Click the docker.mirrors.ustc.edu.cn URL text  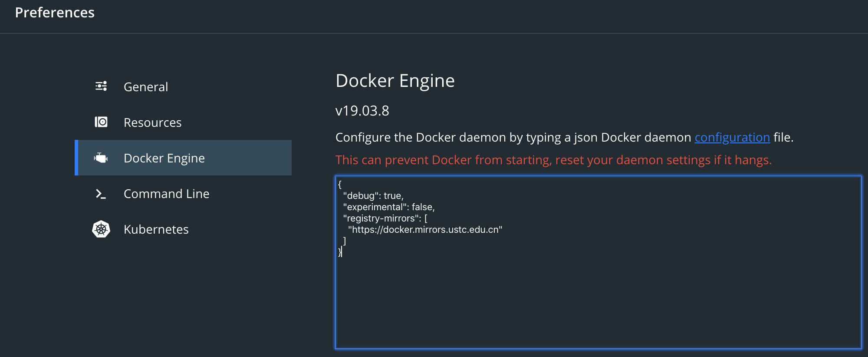(425, 230)
